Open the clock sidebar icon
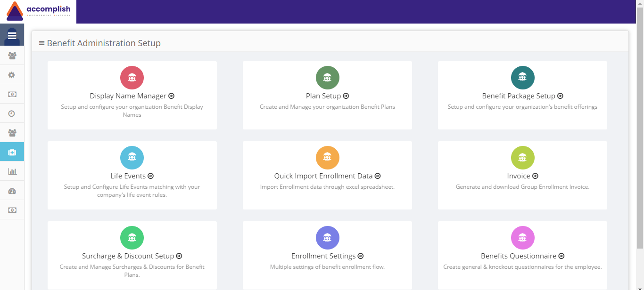 12,113
